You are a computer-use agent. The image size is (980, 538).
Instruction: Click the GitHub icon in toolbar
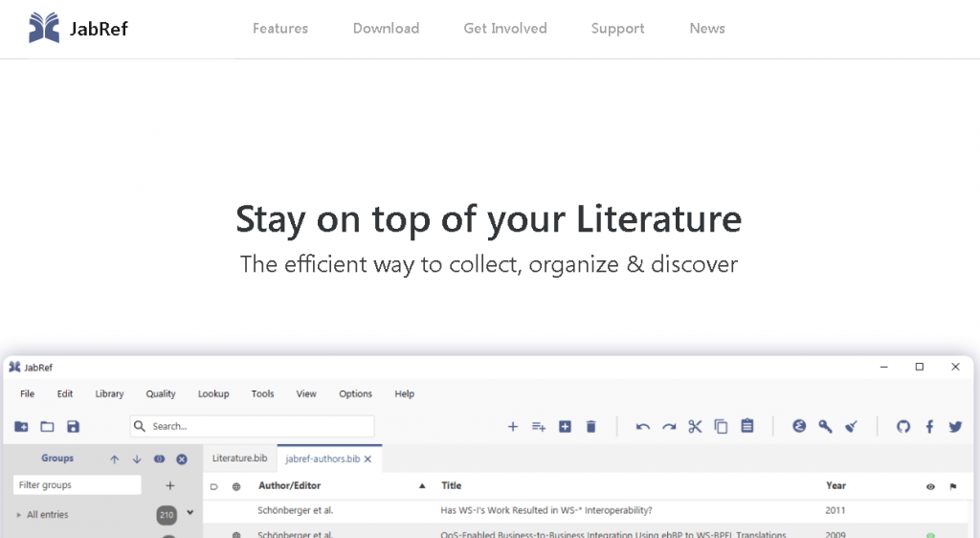(903, 426)
